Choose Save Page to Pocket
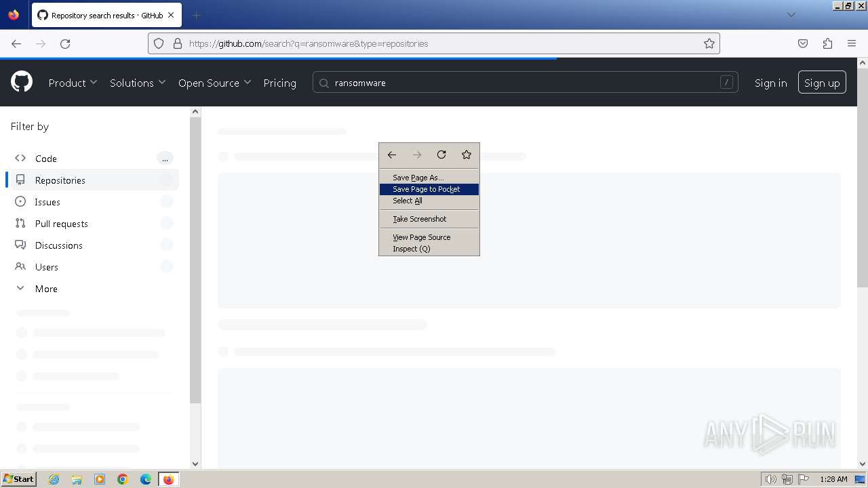Screen dimensions: 868x488 [429, 189]
